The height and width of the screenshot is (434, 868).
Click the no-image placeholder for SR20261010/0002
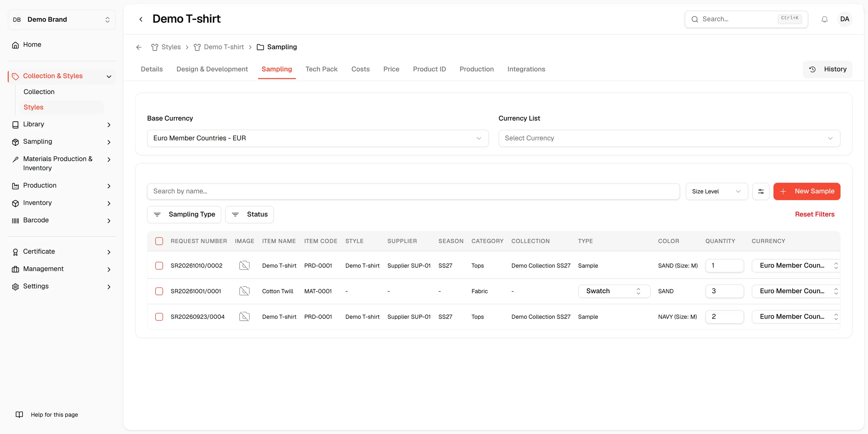tap(244, 266)
